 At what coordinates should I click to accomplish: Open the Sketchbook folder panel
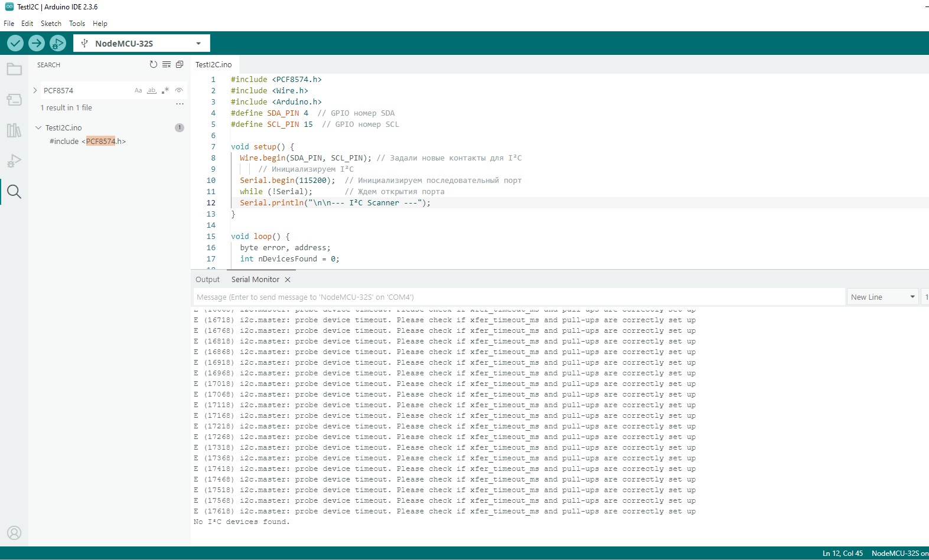tap(14, 70)
